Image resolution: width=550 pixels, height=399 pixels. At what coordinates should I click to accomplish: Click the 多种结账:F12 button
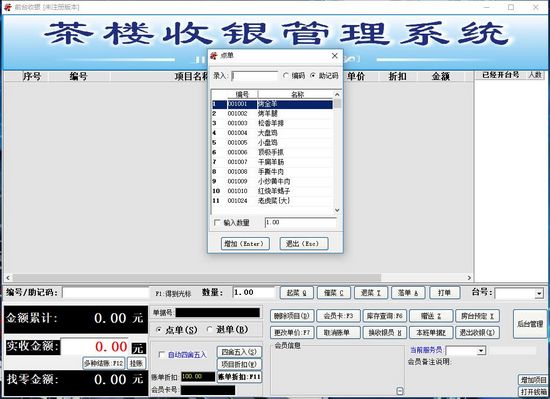(x=104, y=363)
